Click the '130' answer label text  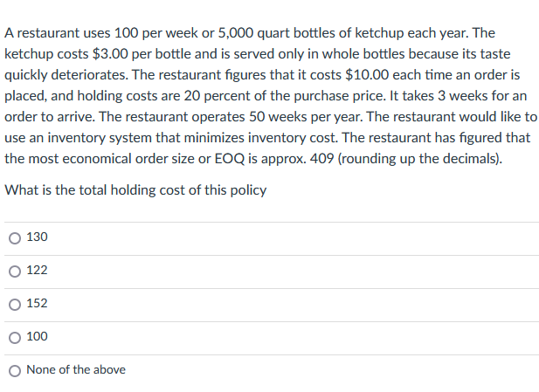pyautogui.click(x=38, y=237)
